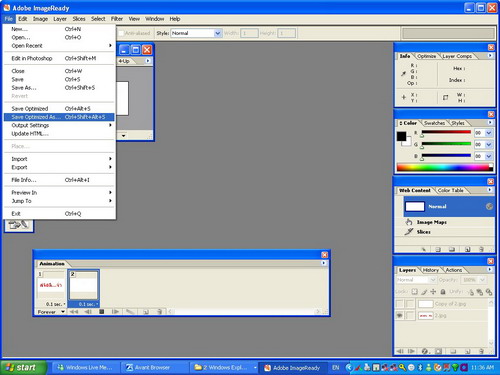Expand the Jump To submenu
The height and width of the screenshot is (375, 500).
point(59,201)
